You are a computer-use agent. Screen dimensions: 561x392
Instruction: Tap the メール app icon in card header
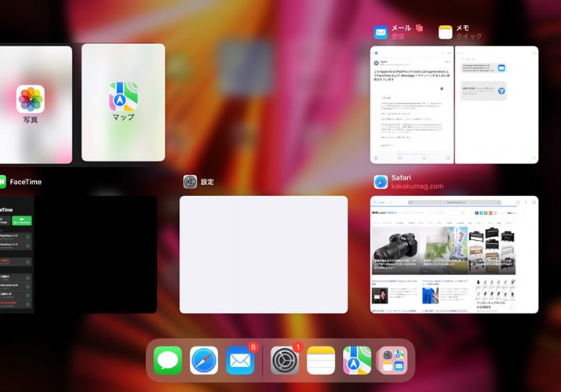(x=381, y=32)
